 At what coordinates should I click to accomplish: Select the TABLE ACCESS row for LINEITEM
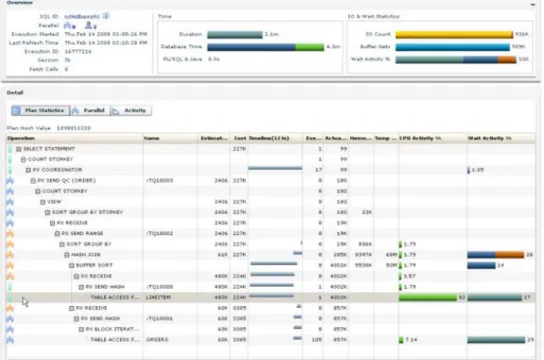pos(271,297)
